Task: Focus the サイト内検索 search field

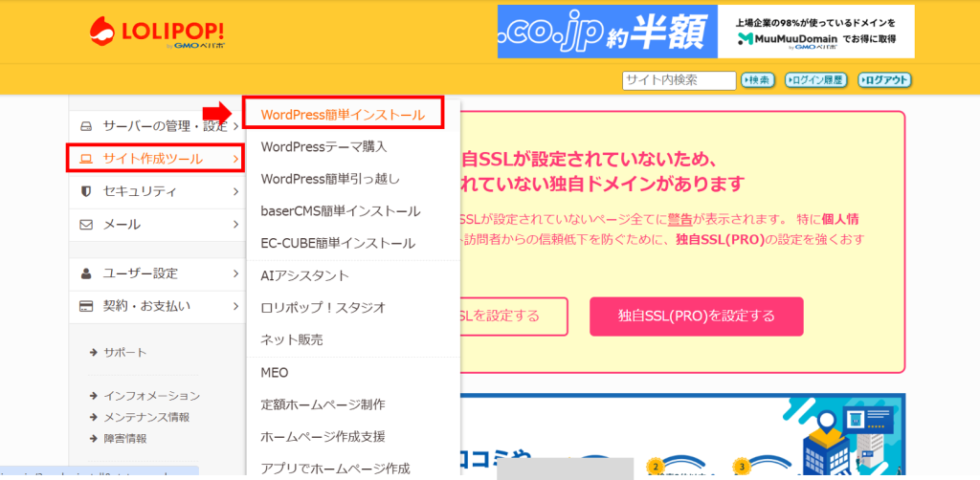Action: pyautogui.click(x=679, y=80)
